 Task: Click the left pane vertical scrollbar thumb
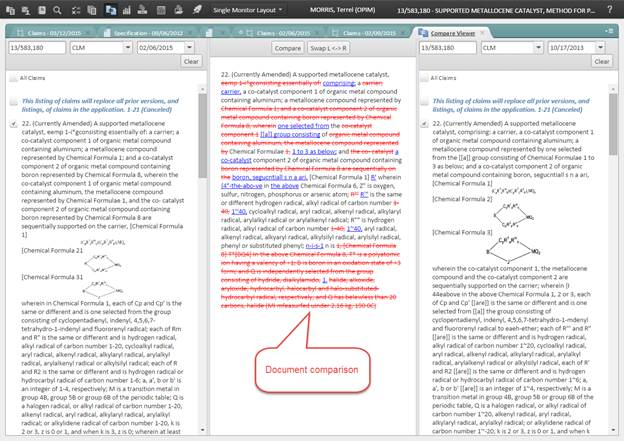coord(203,135)
